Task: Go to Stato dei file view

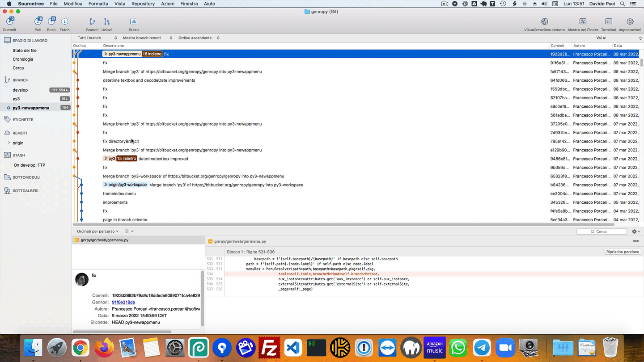Action: [x=25, y=51]
